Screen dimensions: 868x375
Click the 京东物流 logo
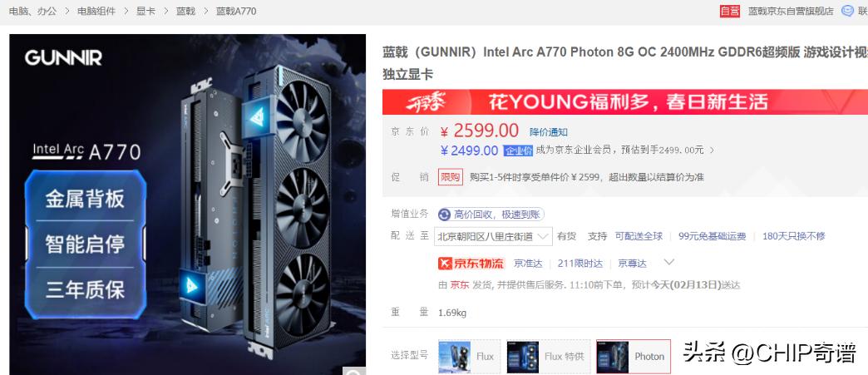[471, 263]
